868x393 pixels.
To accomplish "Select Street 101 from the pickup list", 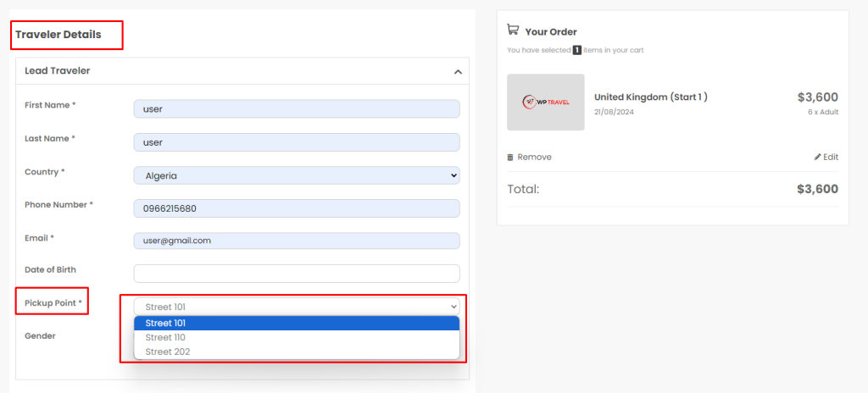I will [297, 323].
